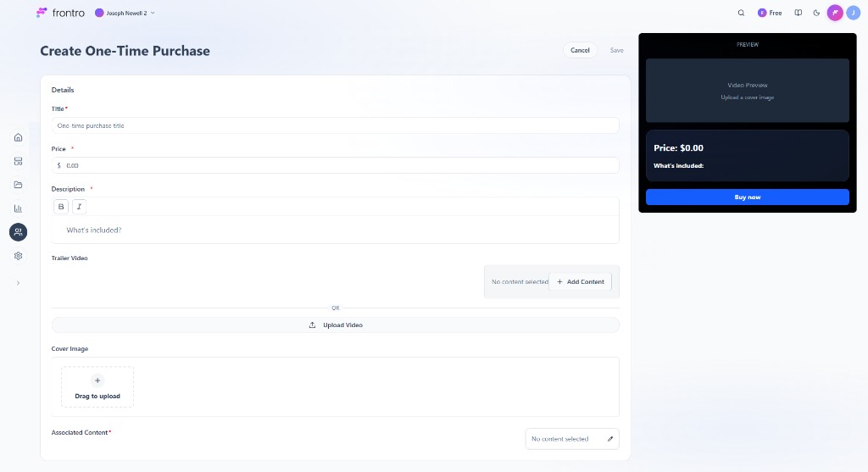Toggle dark mode moon icon

[816, 13]
